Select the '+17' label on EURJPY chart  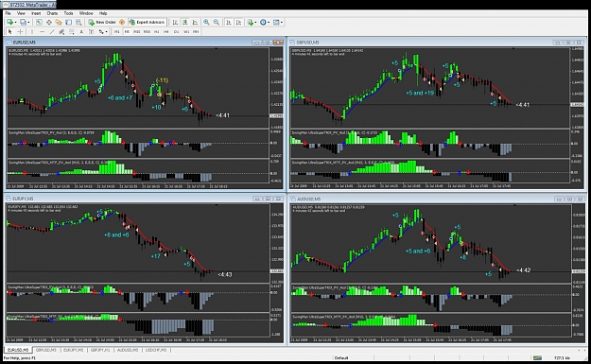coord(156,256)
